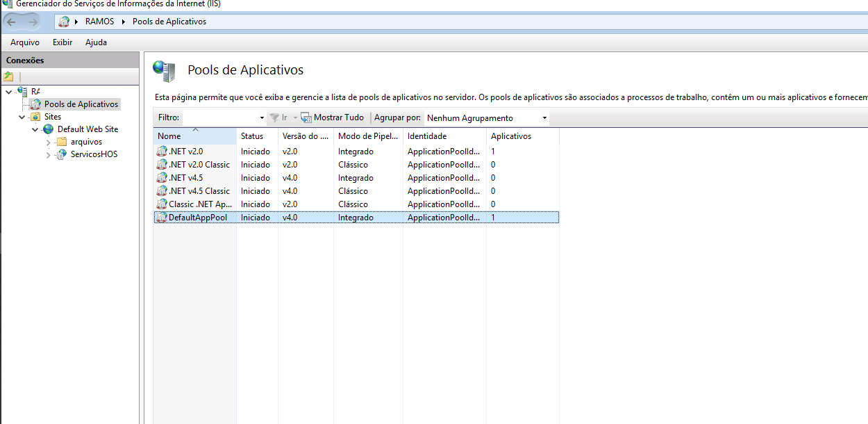Expand the ServicosHOS tree node
Viewport: 868px width, 424px height.
pos(49,154)
